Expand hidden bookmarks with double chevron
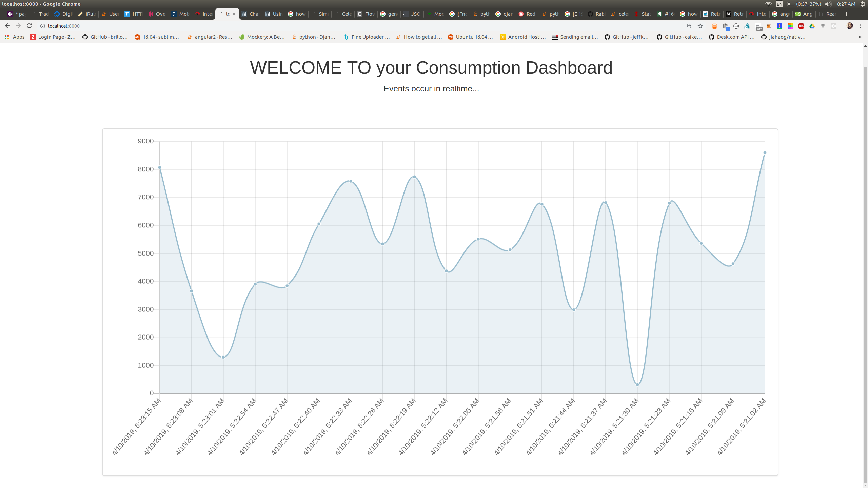Image resolution: width=868 pixels, height=488 pixels. click(x=860, y=37)
